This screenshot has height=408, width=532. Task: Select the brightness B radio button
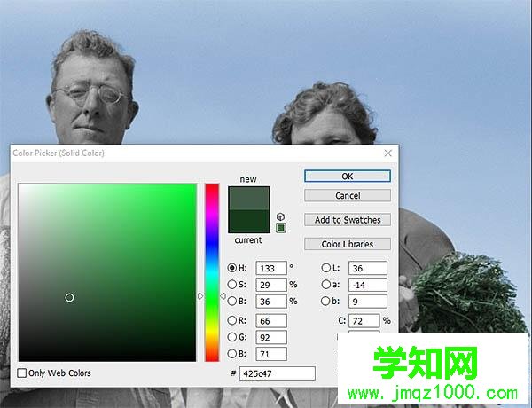(232, 301)
